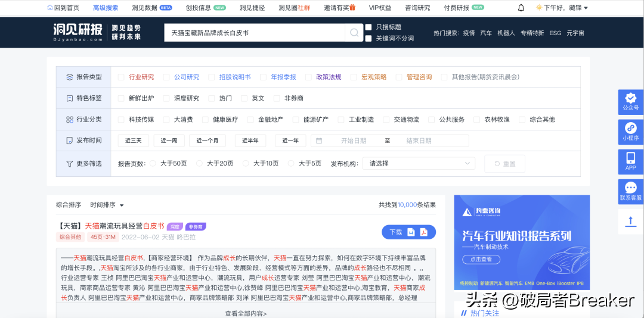Open 联系客服 chat icon

click(630, 192)
